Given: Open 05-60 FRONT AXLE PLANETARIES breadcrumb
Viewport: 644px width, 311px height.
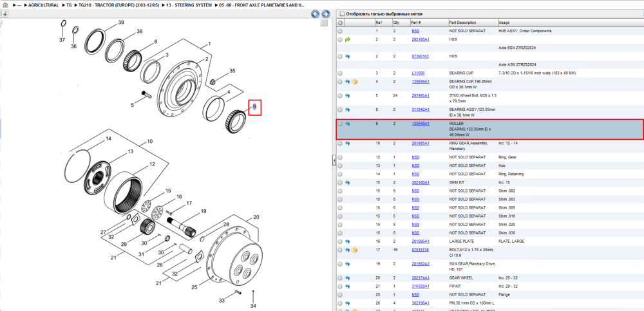Looking at the screenshot, I should point(262,5).
